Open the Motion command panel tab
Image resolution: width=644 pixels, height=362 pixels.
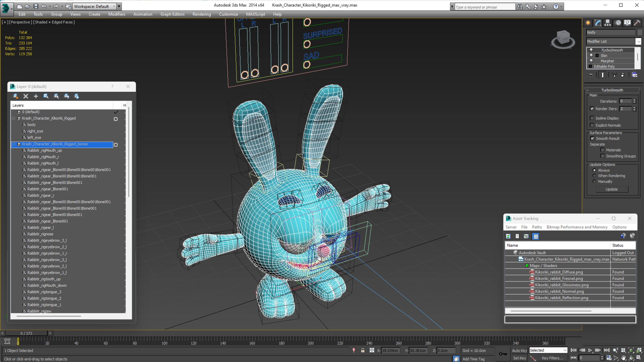(x=618, y=23)
